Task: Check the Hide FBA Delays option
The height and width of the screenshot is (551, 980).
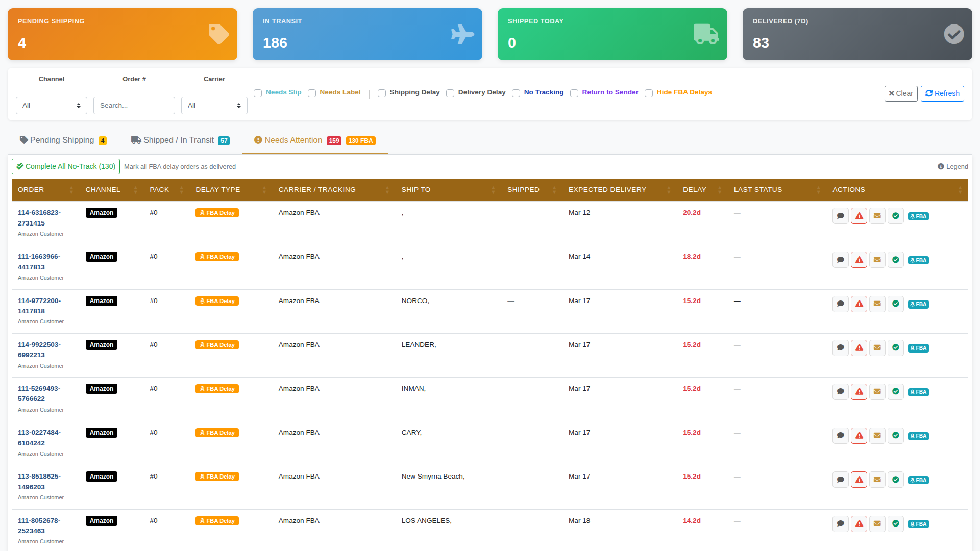Action: click(x=648, y=93)
